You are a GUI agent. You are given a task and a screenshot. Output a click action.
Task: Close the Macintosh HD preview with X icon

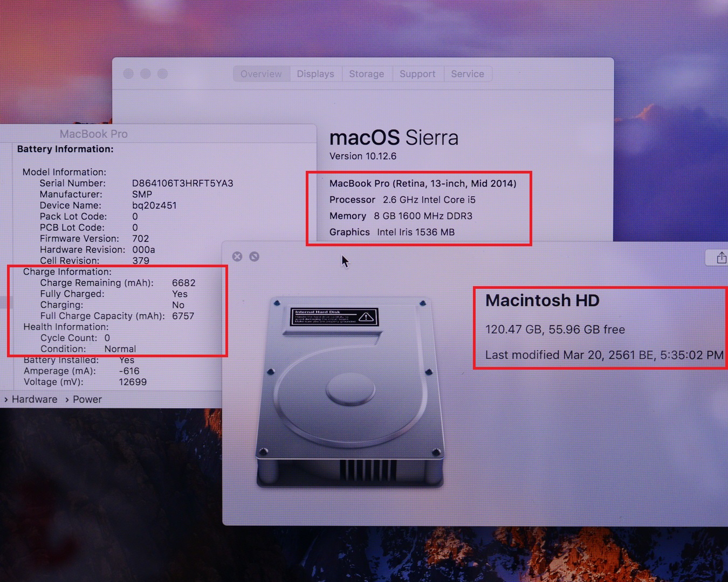pos(237,257)
